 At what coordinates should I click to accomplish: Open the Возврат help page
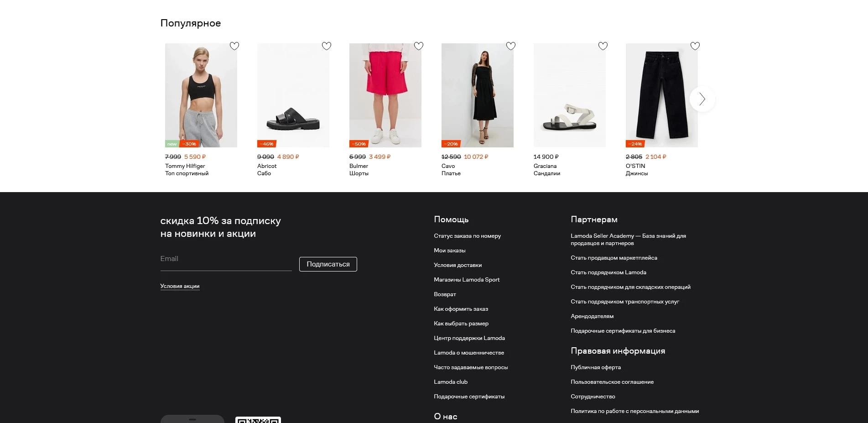pos(445,294)
